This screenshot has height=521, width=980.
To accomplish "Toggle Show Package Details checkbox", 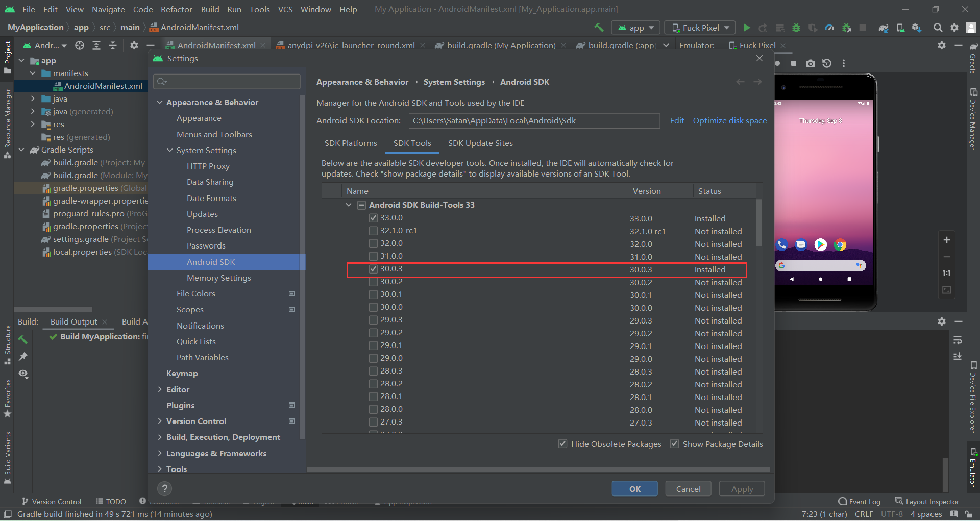I will pyautogui.click(x=674, y=443).
